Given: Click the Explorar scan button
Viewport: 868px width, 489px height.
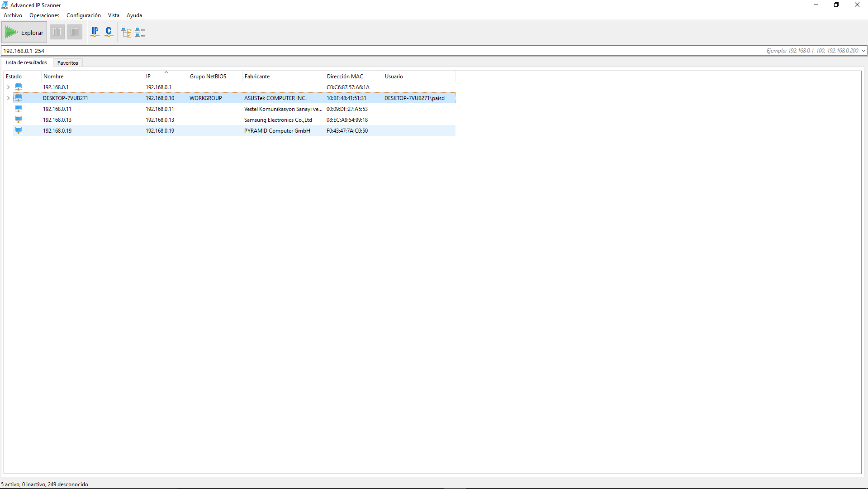Looking at the screenshot, I should (25, 33).
